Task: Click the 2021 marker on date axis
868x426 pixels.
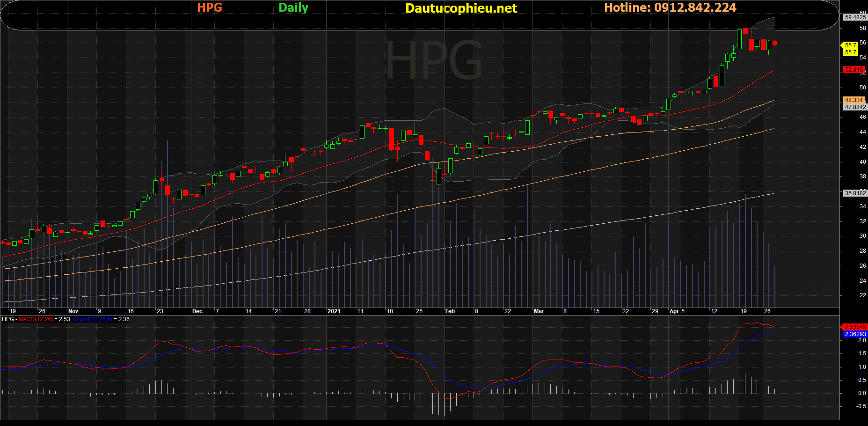Action: click(x=334, y=311)
